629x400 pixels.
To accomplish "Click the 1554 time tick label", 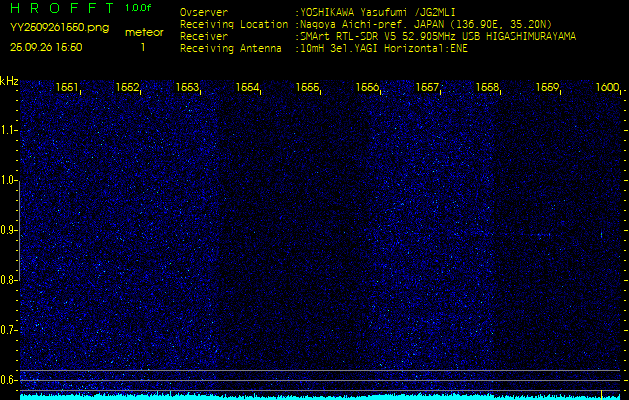I will 247,87.
